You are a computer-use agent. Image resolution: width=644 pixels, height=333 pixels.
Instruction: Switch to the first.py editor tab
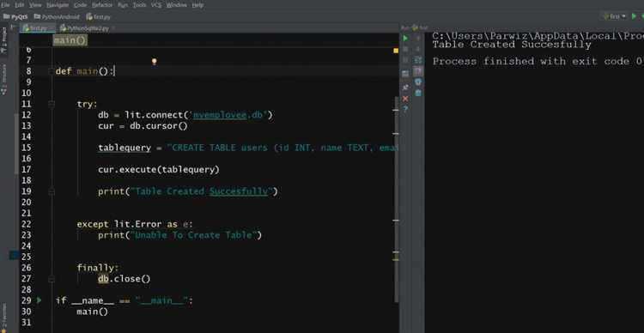[x=38, y=28]
